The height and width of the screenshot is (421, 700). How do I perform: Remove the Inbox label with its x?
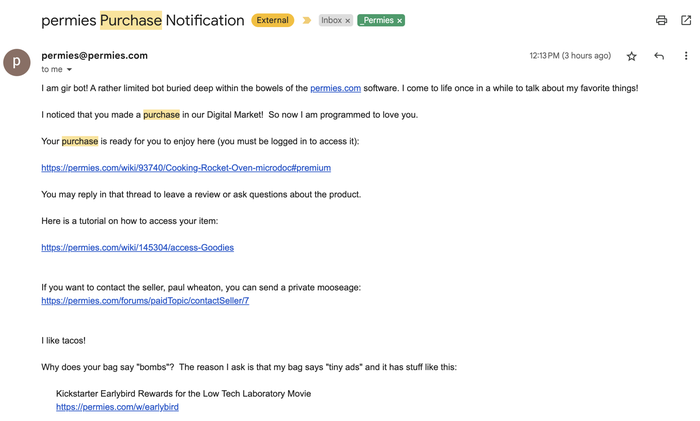[x=348, y=21]
